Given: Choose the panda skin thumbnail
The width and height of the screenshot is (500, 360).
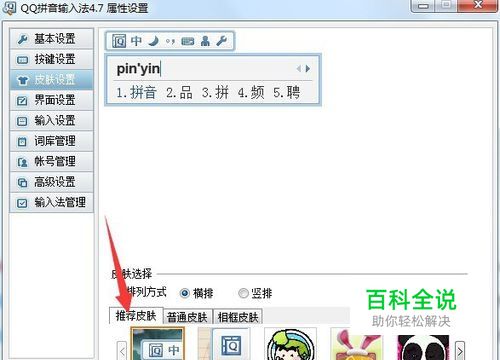Looking at the screenshot, I should tap(423, 347).
